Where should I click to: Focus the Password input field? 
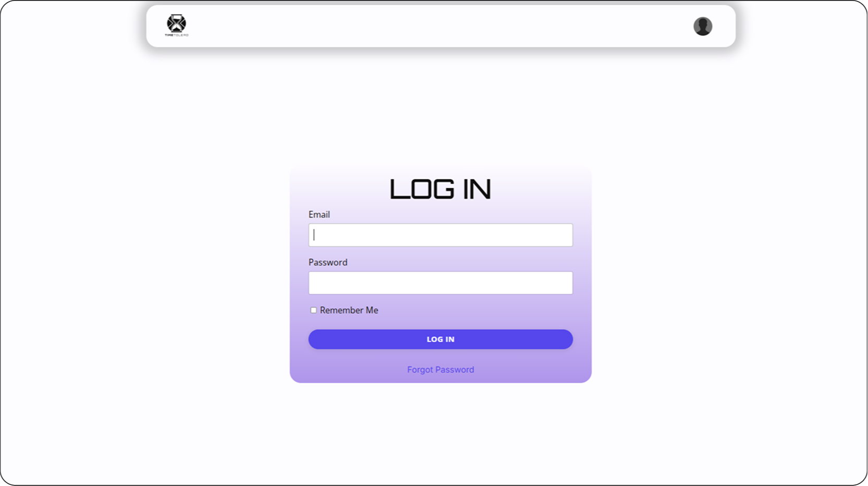(x=441, y=283)
